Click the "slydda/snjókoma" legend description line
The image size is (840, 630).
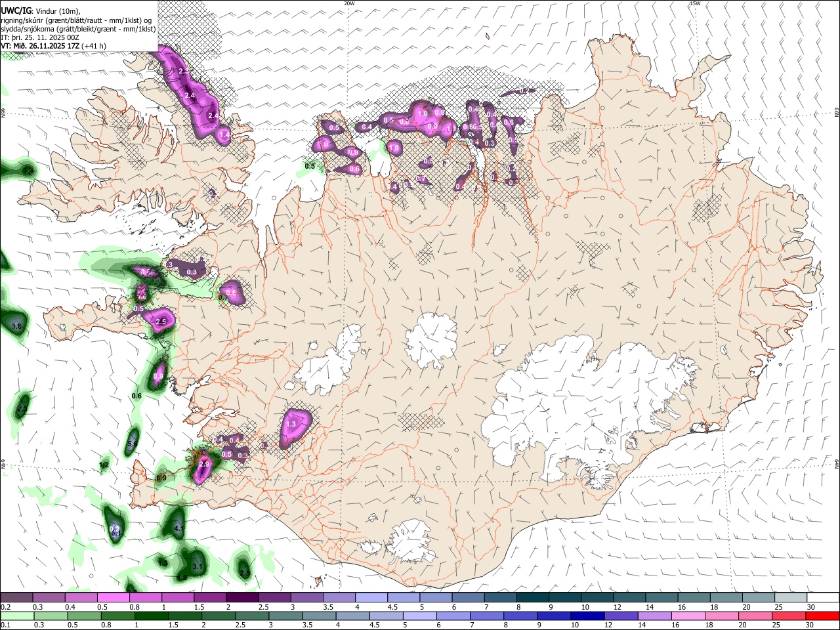pyautogui.click(x=79, y=28)
